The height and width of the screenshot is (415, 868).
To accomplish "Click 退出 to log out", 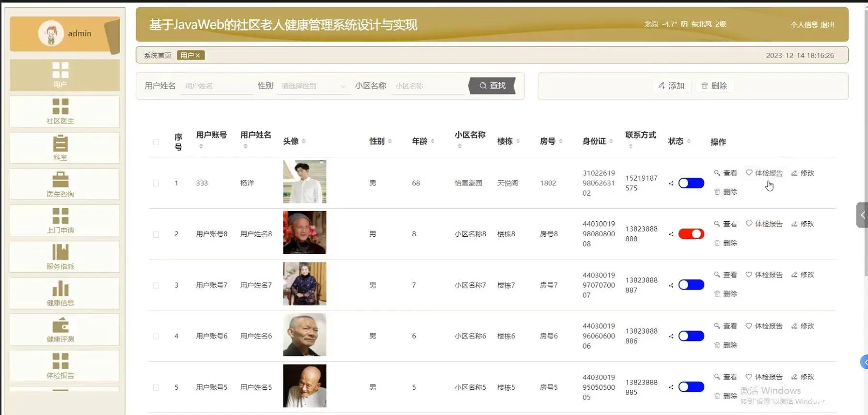I will [x=827, y=25].
